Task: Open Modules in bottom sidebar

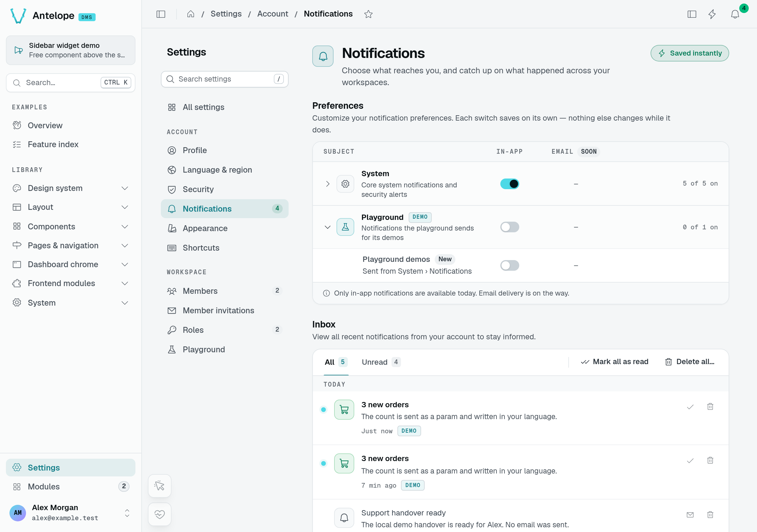Action: click(71, 486)
